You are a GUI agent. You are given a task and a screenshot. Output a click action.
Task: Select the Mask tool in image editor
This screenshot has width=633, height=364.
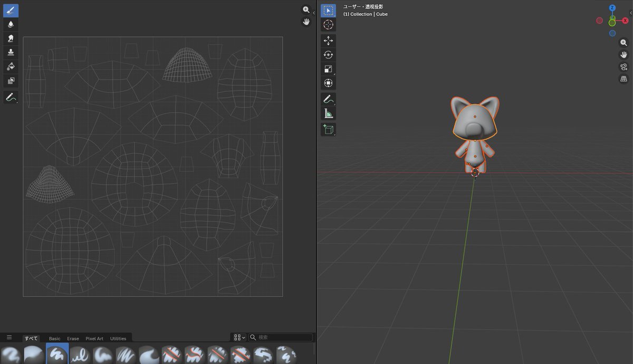tap(11, 81)
